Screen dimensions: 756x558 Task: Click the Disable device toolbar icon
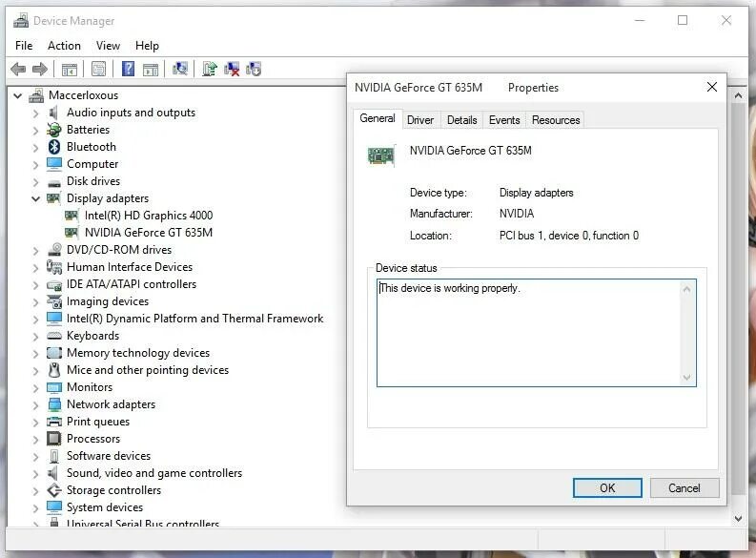[x=254, y=69]
